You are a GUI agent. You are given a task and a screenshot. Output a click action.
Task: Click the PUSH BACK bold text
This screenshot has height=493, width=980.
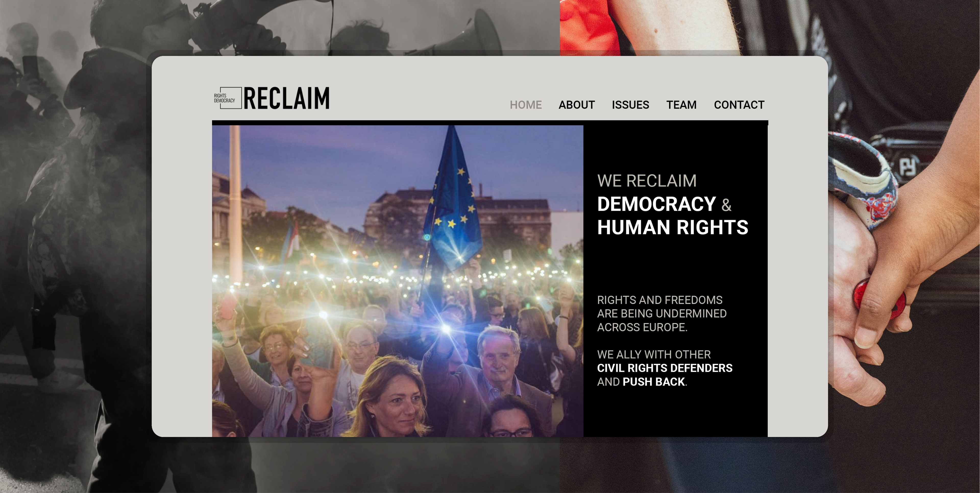[x=654, y=382]
